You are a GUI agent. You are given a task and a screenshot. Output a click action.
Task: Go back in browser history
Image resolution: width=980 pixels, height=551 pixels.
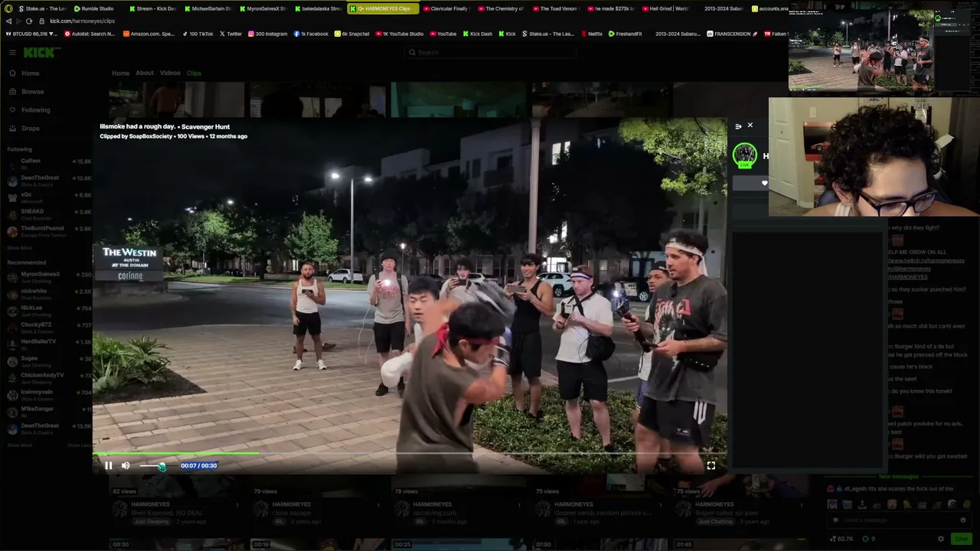coord(8,21)
